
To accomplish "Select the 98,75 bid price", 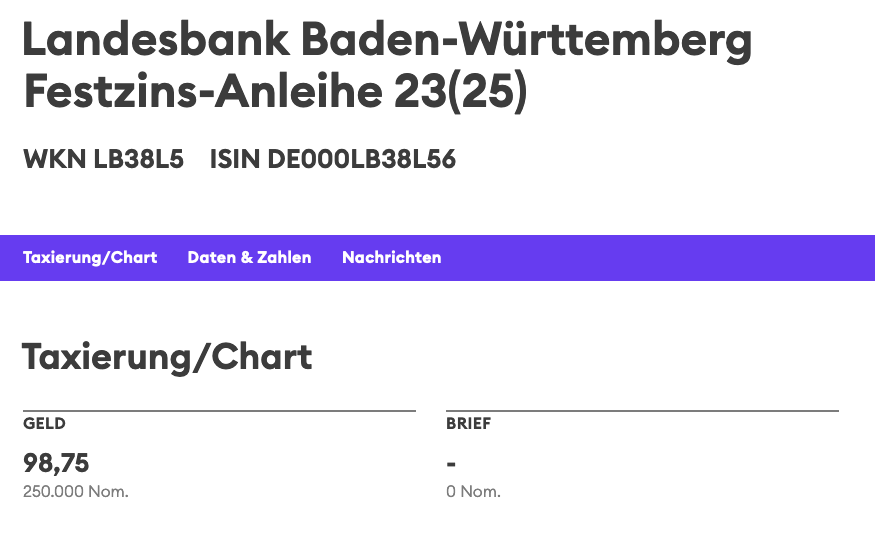I will (56, 462).
